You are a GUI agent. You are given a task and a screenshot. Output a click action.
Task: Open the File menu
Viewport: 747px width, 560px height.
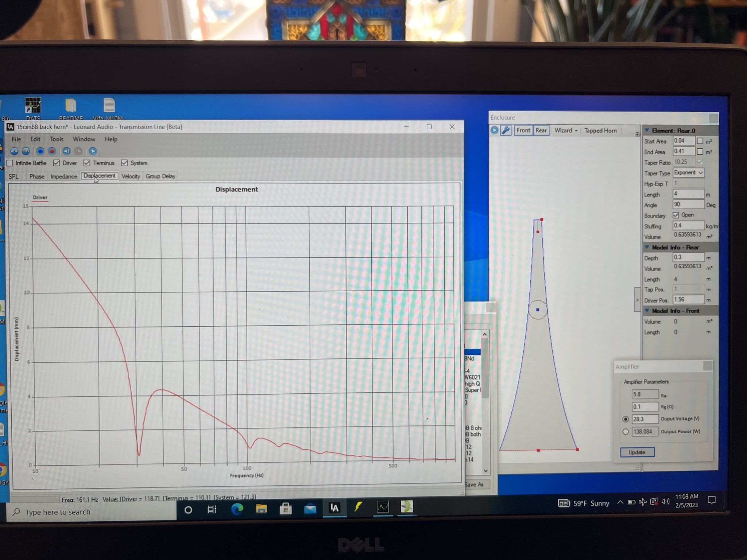(x=16, y=139)
